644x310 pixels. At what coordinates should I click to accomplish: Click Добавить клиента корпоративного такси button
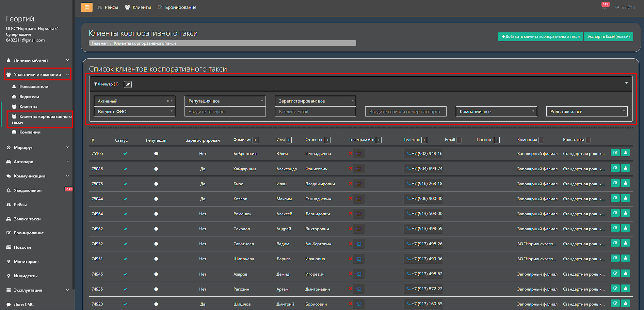(x=541, y=37)
